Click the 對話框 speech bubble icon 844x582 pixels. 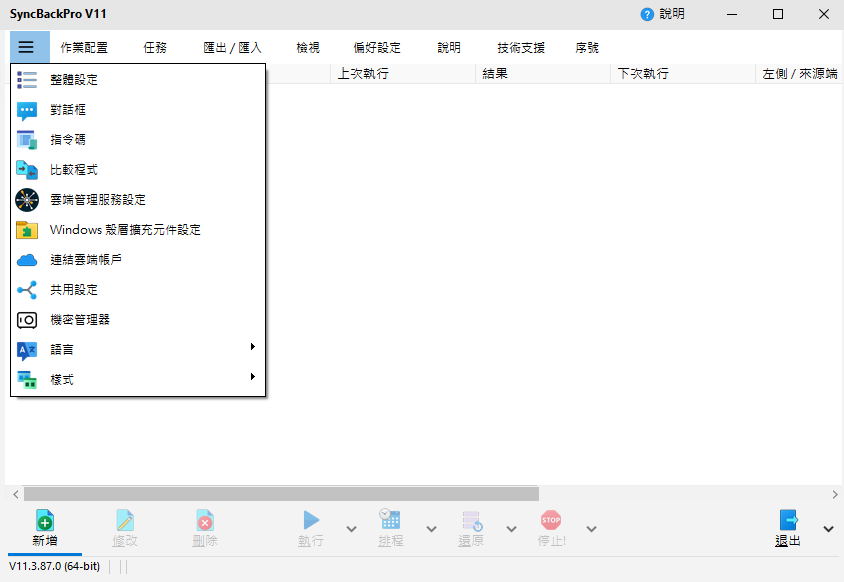coord(27,110)
